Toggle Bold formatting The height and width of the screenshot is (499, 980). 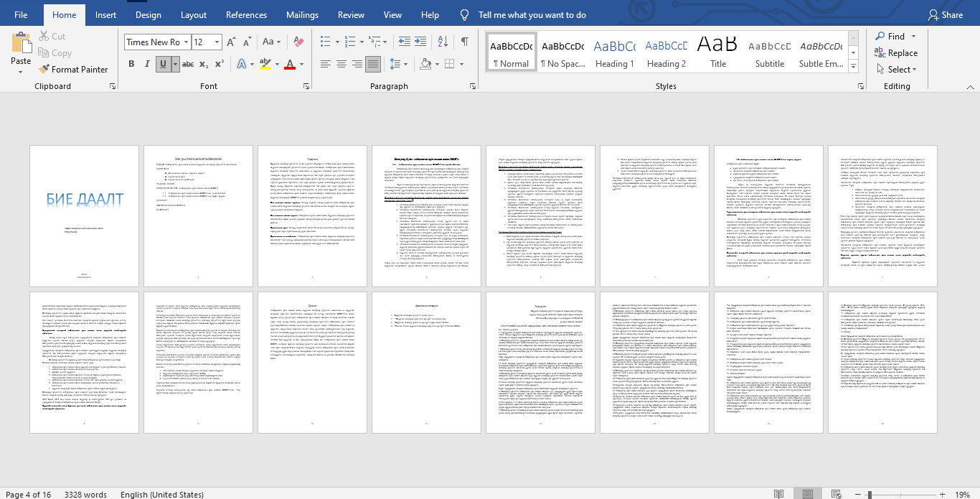coord(131,64)
